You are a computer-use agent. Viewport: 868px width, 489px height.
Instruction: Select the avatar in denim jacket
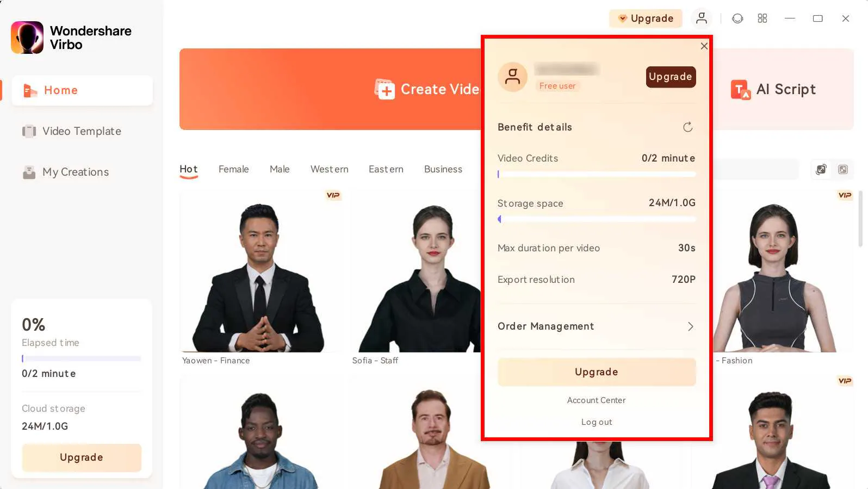(261, 432)
